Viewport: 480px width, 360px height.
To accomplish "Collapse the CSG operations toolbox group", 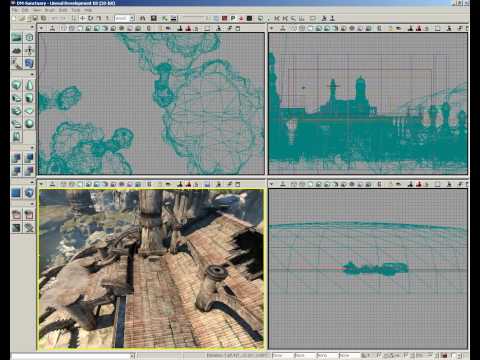I will pyautogui.click(x=32, y=147).
